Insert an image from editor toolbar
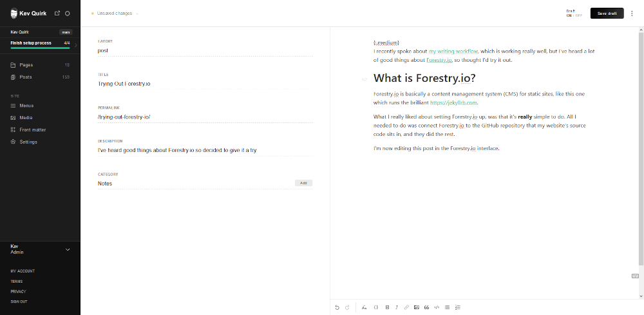The height and width of the screenshot is (315, 644). [416, 307]
